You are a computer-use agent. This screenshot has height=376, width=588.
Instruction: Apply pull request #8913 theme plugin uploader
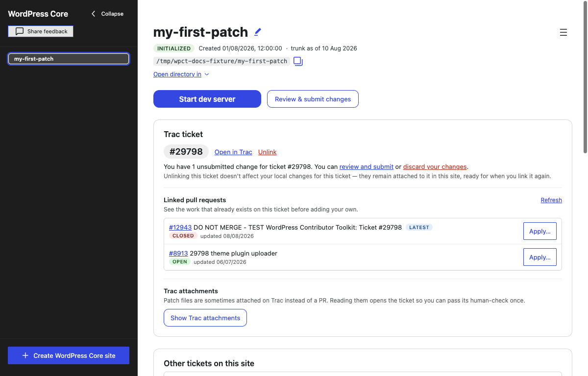pos(540,257)
